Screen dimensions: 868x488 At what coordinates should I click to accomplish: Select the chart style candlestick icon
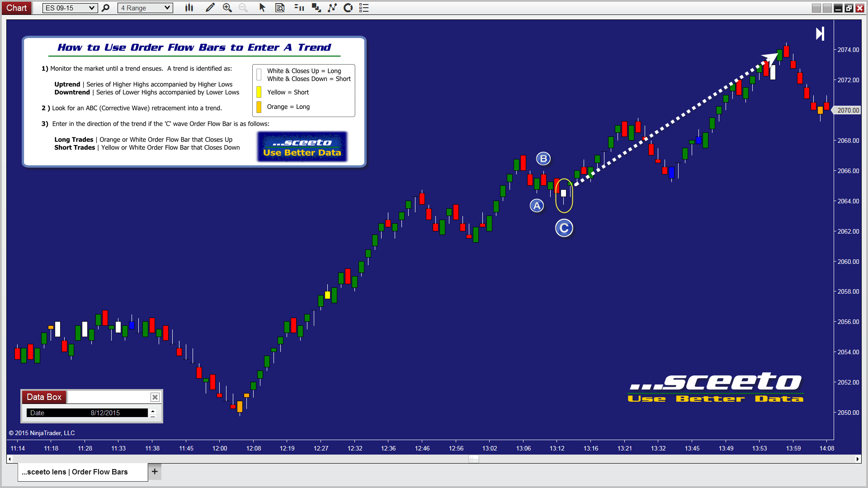tap(189, 8)
